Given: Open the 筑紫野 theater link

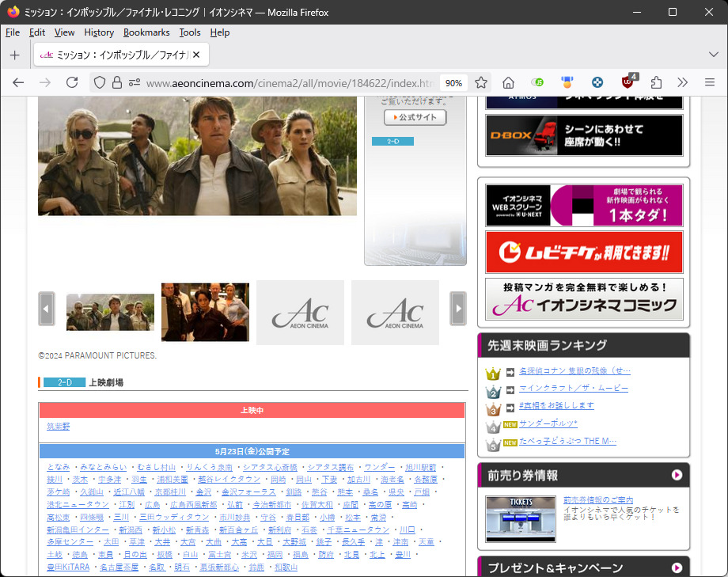Looking at the screenshot, I should pos(59,427).
